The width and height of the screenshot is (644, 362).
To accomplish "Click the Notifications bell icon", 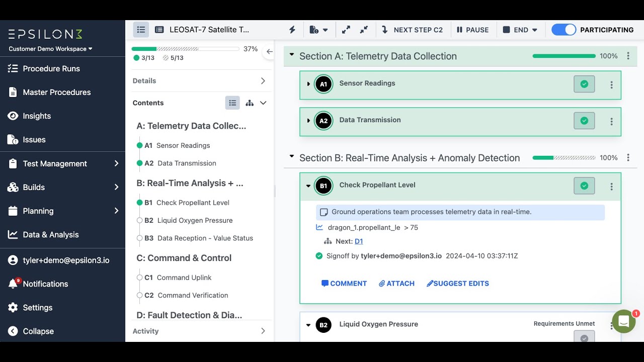I will pos(13,284).
